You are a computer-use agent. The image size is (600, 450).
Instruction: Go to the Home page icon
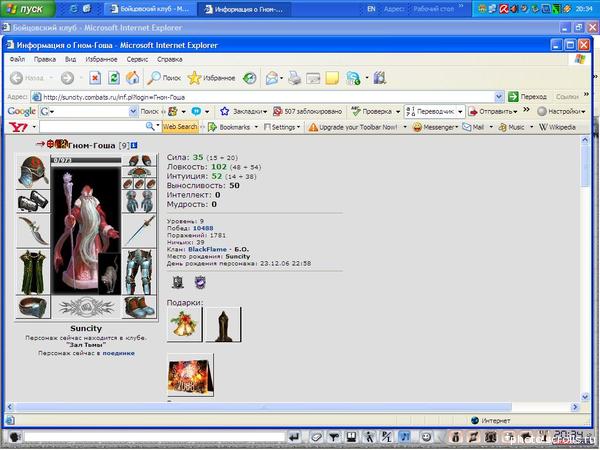pos(132,78)
